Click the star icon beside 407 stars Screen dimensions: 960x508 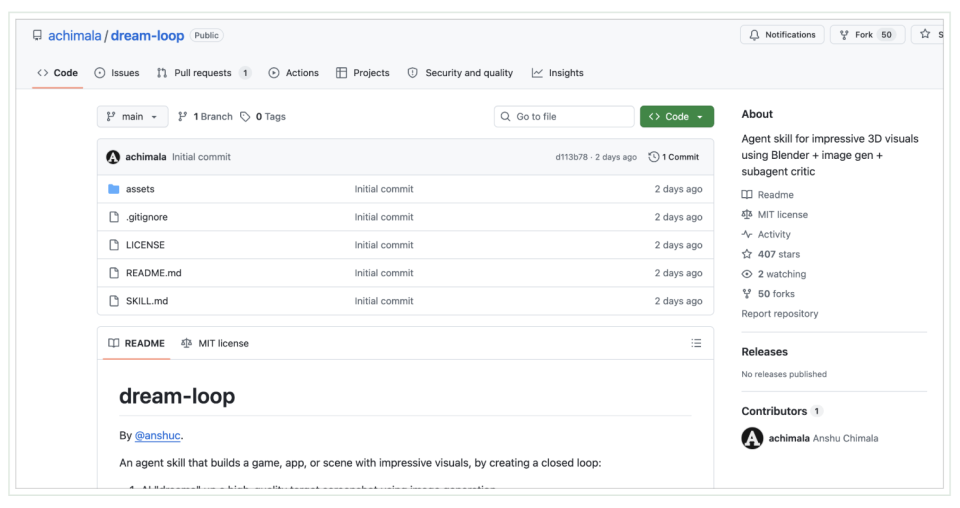[x=747, y=254]
